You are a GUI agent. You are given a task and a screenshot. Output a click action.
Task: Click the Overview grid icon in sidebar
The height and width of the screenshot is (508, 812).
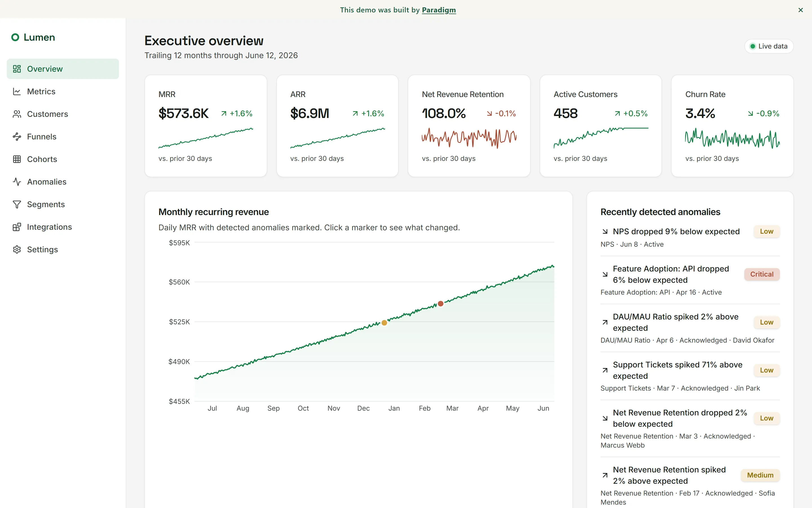coord(17,69)
